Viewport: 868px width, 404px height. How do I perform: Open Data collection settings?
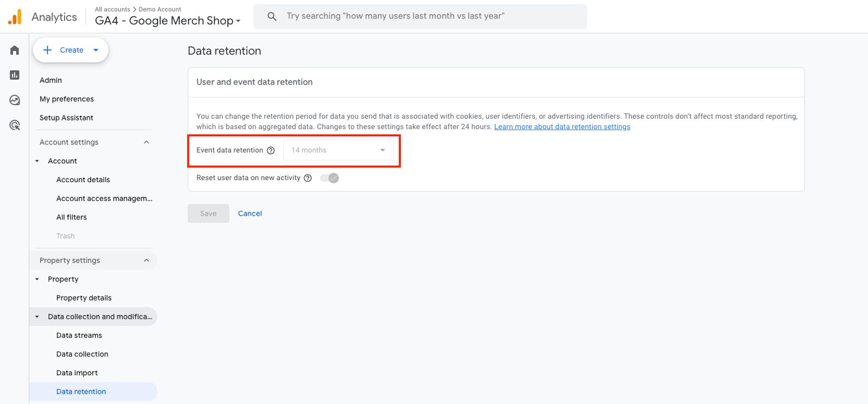click(82, 354)
